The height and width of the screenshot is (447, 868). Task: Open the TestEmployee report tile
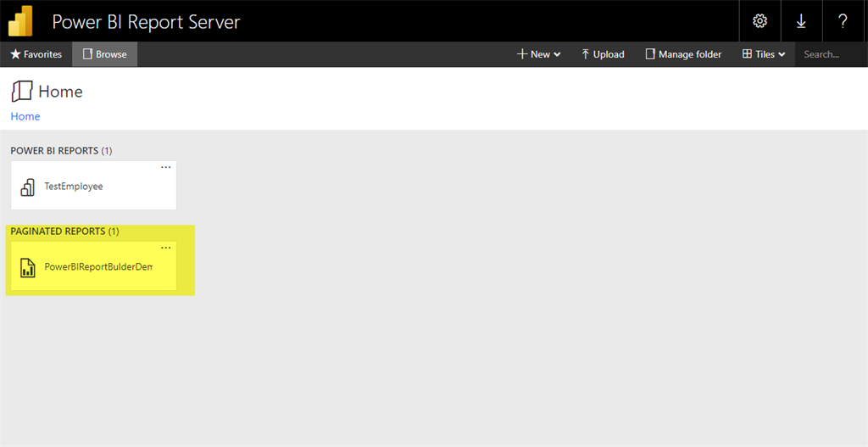point(93,186)
